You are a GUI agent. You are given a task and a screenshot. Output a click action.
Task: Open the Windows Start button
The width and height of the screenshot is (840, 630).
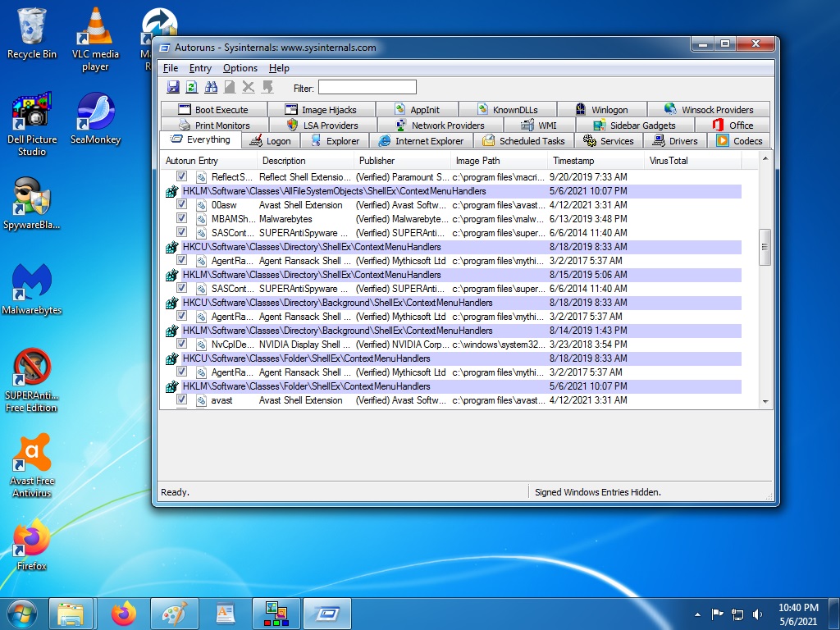point(21,614)
